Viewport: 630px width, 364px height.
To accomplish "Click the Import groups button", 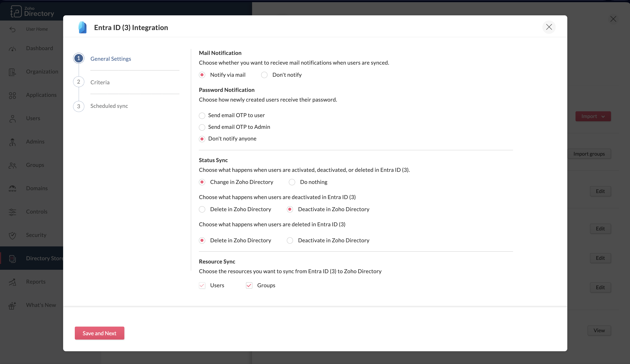I will [589, 154].
